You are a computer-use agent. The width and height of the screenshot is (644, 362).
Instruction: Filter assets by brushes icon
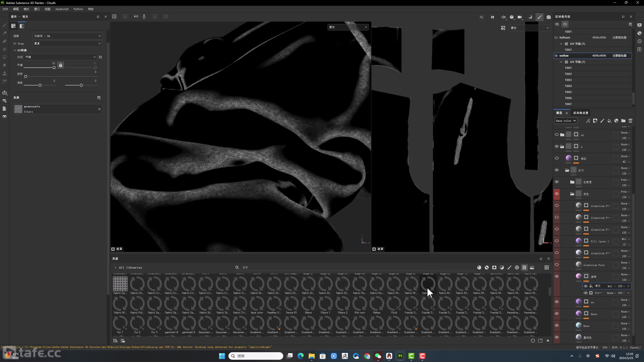click(509, 267)
